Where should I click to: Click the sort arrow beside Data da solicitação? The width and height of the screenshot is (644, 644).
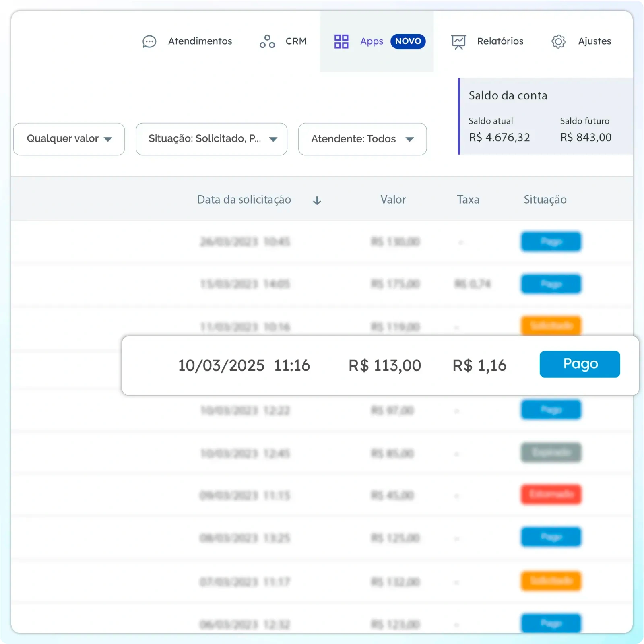pos(317,200)
